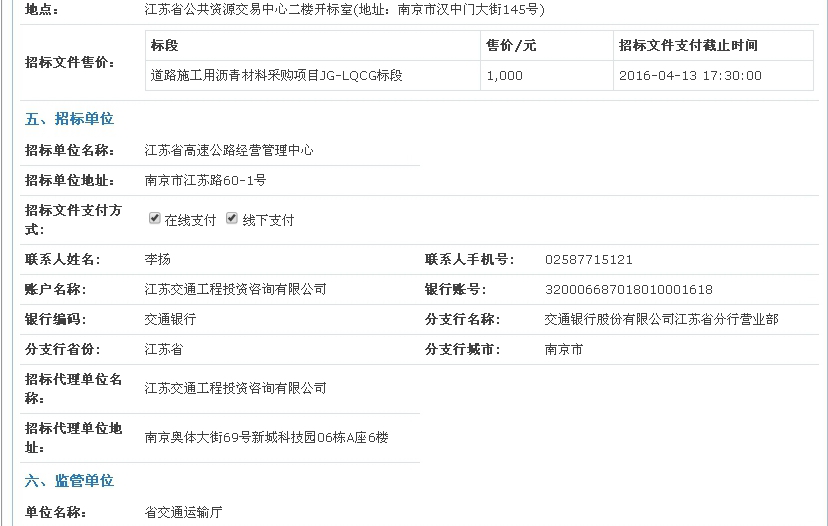Select deadline 2016-04-13 17:30:00
The width and height of the screenshot is (828, 526).
click(x=690, y=76)
